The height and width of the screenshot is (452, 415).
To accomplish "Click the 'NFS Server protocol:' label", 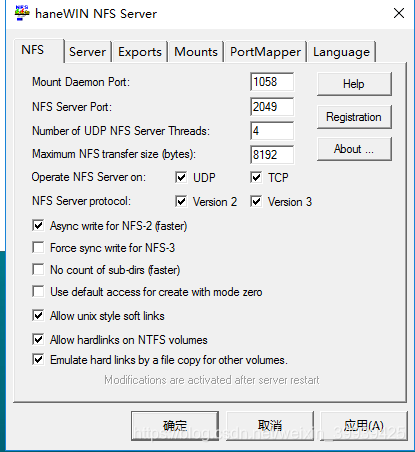I will pos(81,201).
